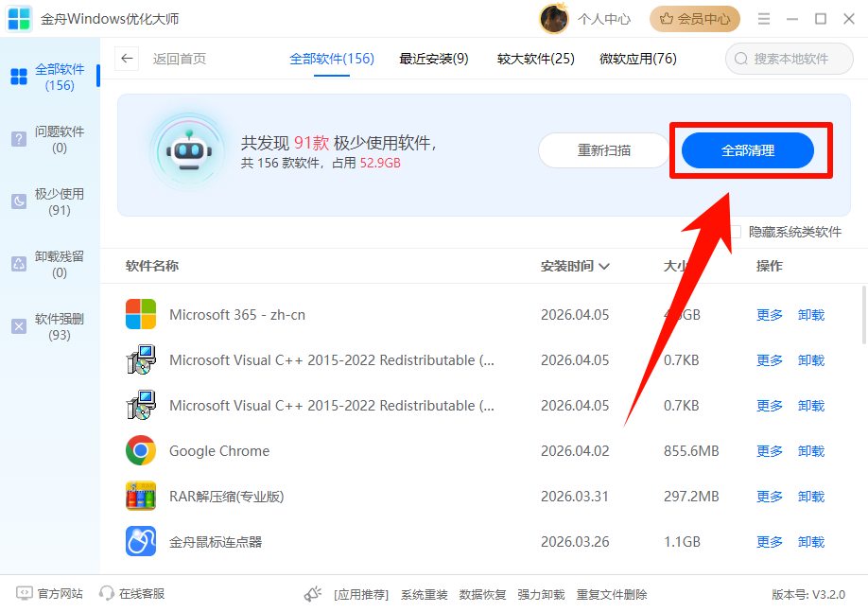868x612 pixels.
Task: Switch to the 最近安装(9) tab
Action: click(x=434, y=58)
